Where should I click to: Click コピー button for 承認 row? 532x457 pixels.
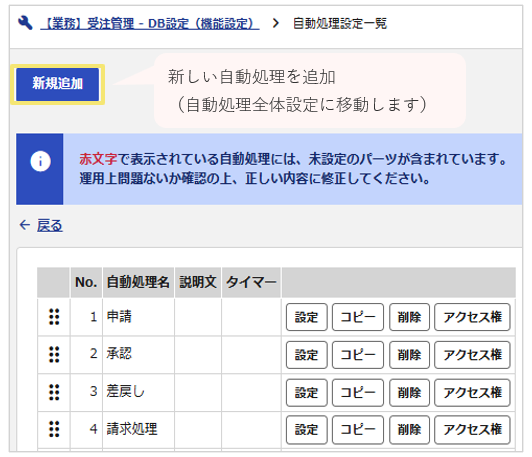pos(358,355)
